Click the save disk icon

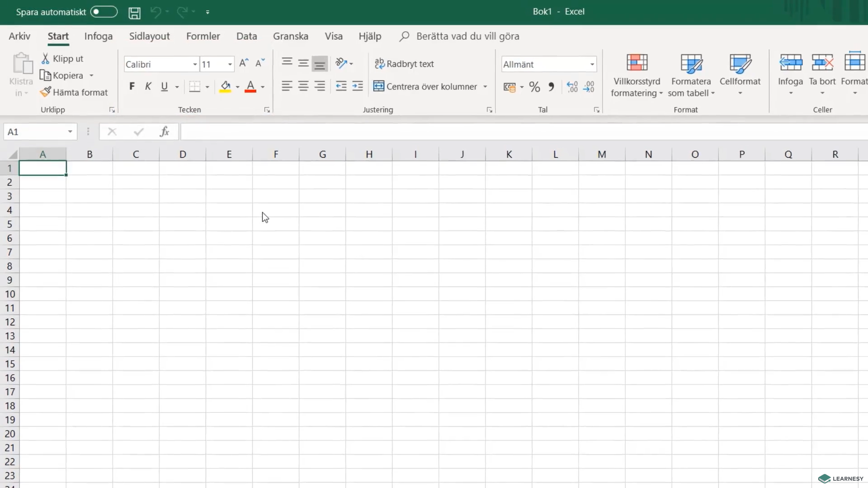coord(134,13)
